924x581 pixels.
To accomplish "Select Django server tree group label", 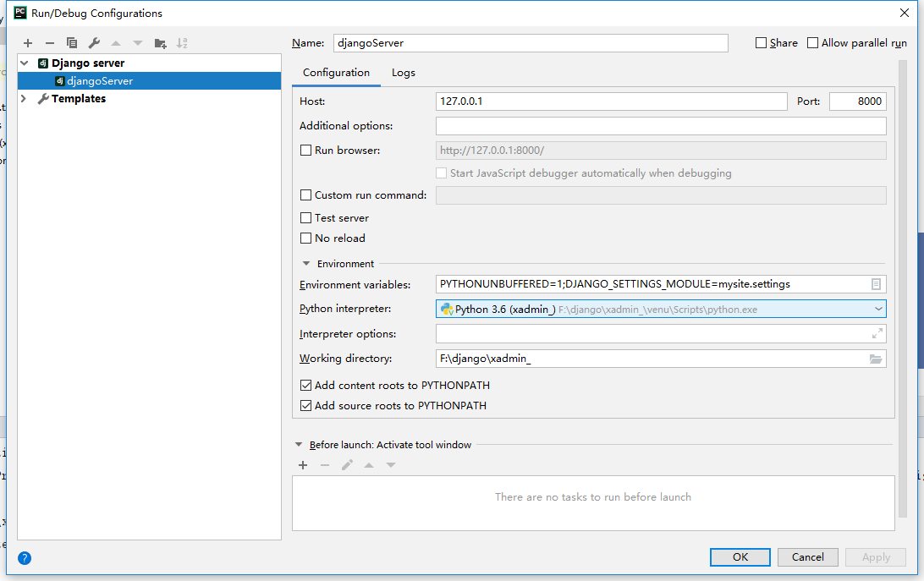I will [88, 63].
